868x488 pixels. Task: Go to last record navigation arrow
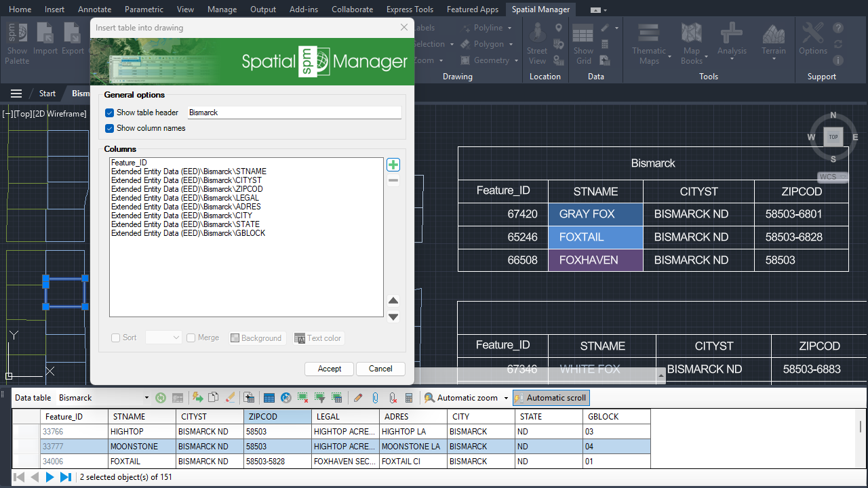(x=66, y=477)
